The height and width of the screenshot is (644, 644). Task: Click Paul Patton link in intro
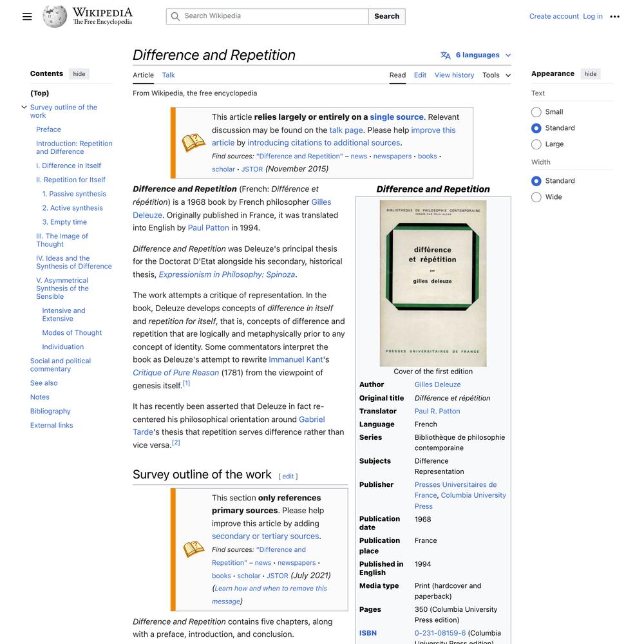(208, 228)
